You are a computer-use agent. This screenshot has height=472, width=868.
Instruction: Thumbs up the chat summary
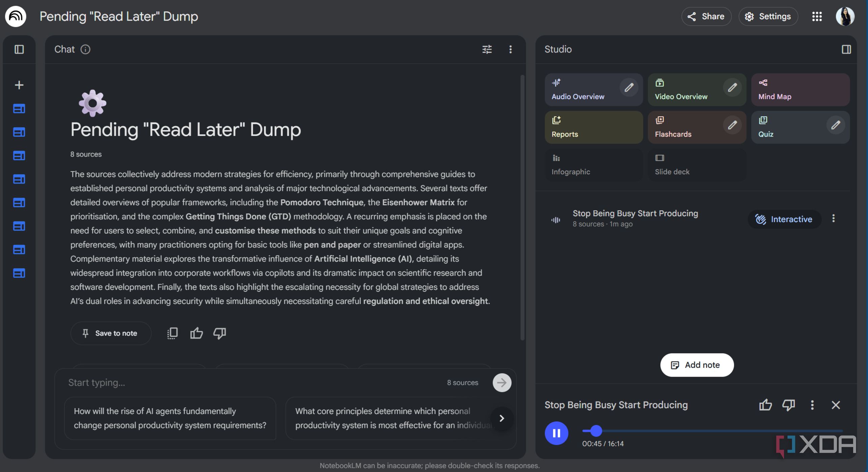[x=196, y=333]
